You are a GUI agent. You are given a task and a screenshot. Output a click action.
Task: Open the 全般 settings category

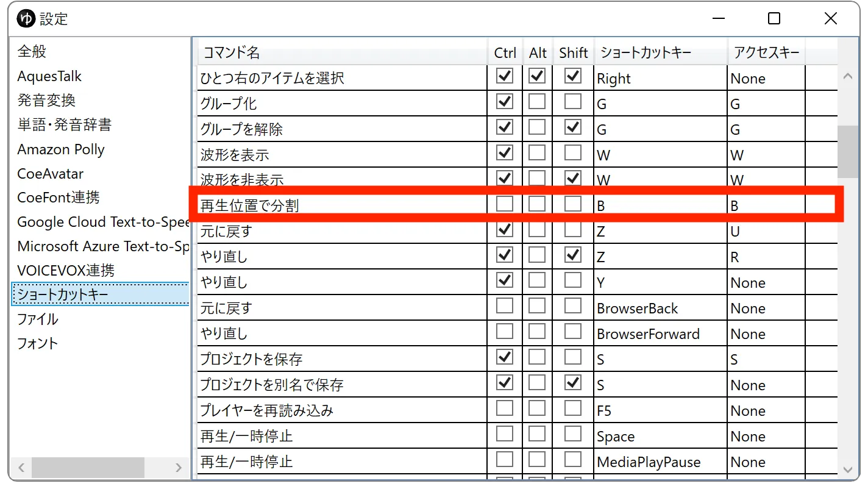coord(32,52)
